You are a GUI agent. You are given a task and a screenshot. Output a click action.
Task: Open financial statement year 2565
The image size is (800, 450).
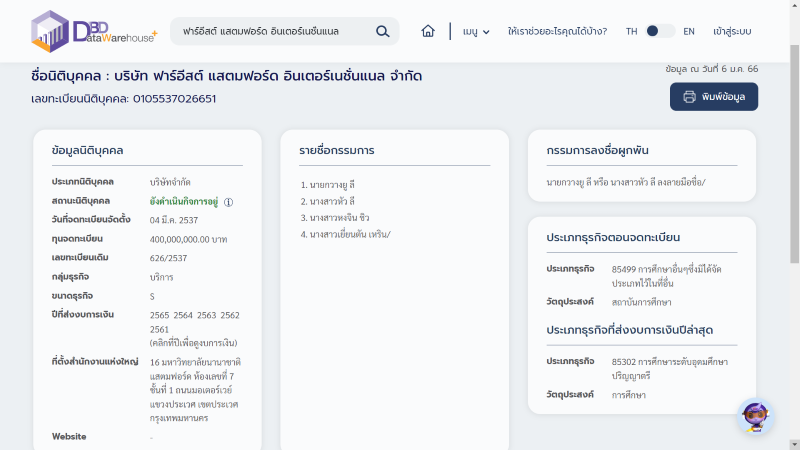pos(159,315)
